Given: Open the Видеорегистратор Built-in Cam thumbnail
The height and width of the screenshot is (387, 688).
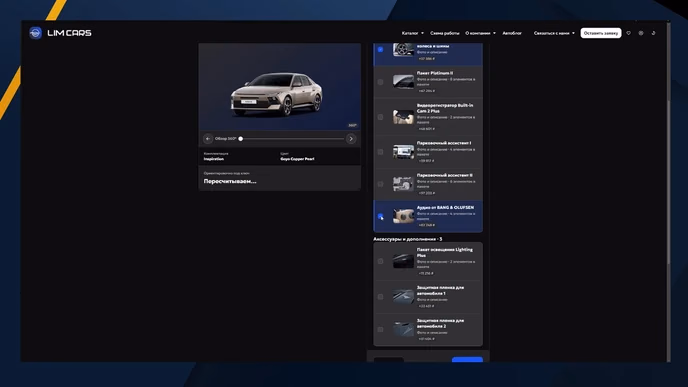Looking at the screenshot, I should click(x=403, y=117).
